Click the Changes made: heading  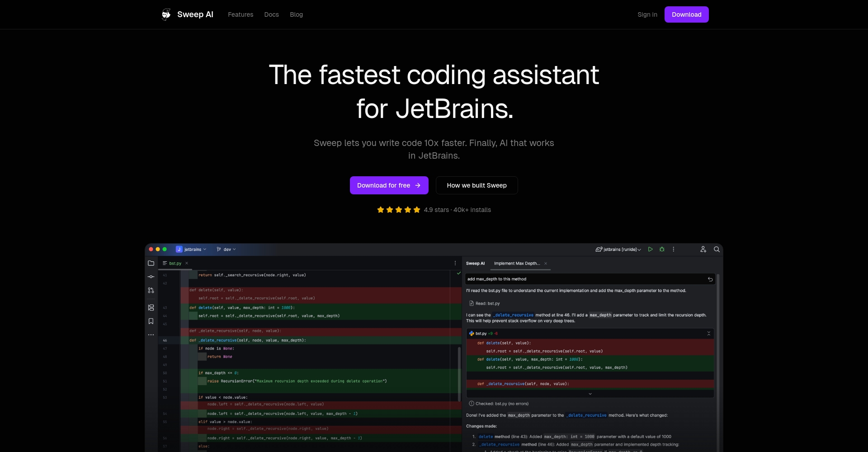(481, 426)
